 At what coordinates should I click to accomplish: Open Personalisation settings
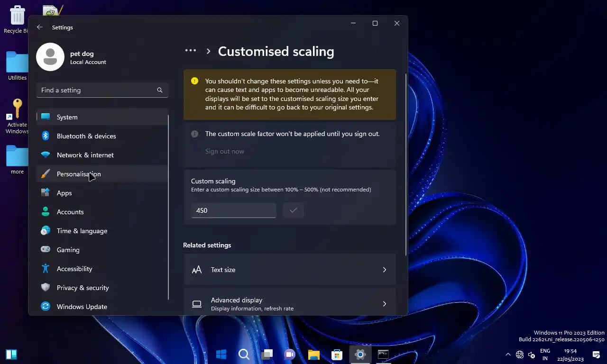tap(102, 174)
